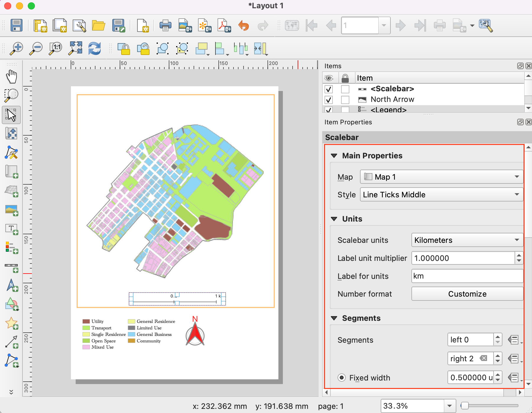Toggle the lock checkbox for North Arrow
This screenshot has width=532, height=413.
[345, 100]
